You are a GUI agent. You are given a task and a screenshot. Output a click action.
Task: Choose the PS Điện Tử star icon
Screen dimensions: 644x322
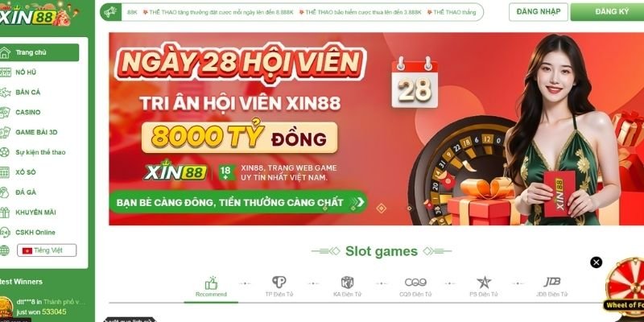point(484,283)
